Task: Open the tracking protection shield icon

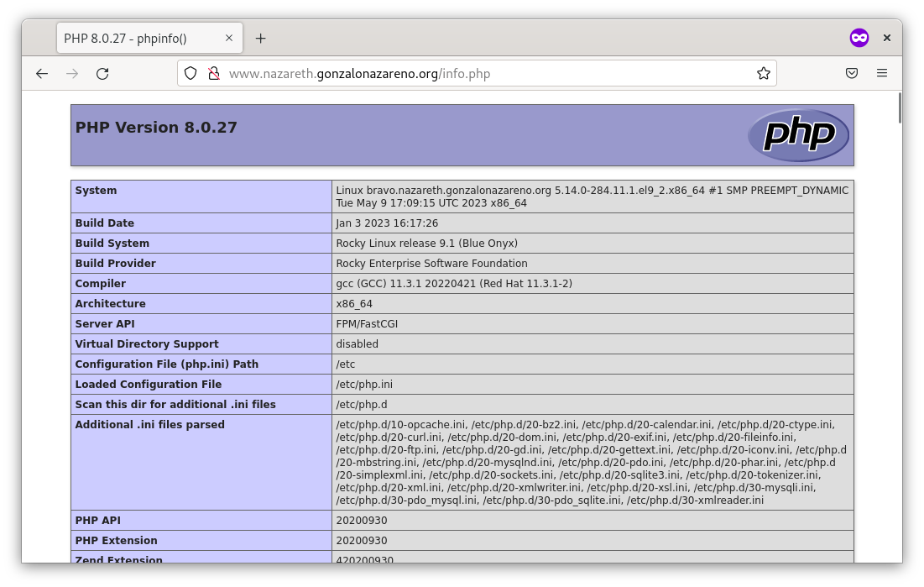Action: click(191, 74)
